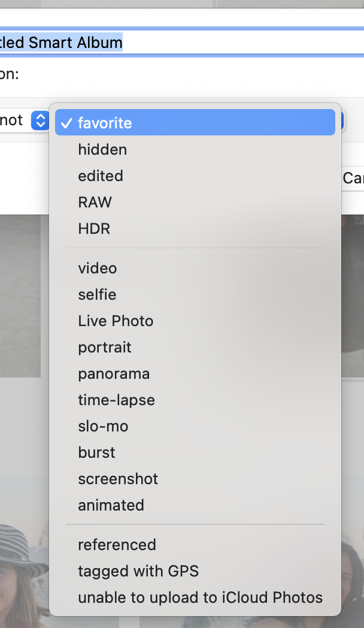The height and width of the screenshot is (628, 364).
Task: Choose the selfie option
Action: [x=97, y=294]
